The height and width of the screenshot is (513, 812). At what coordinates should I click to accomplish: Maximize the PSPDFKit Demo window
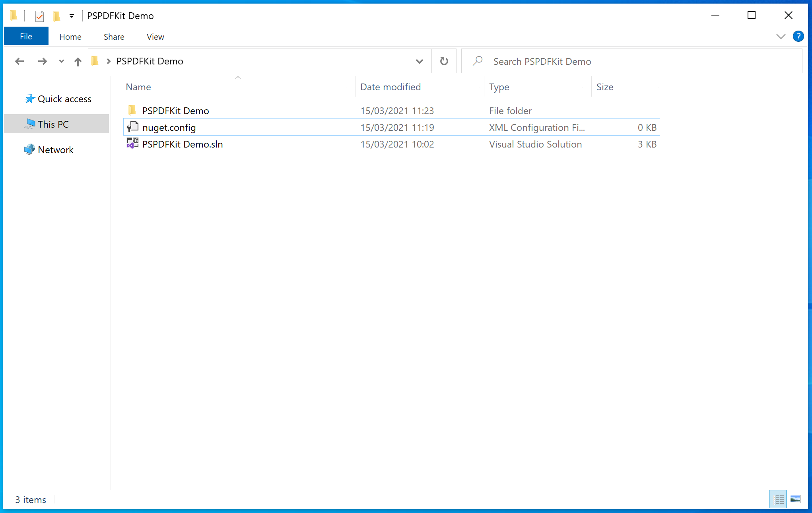752,16
